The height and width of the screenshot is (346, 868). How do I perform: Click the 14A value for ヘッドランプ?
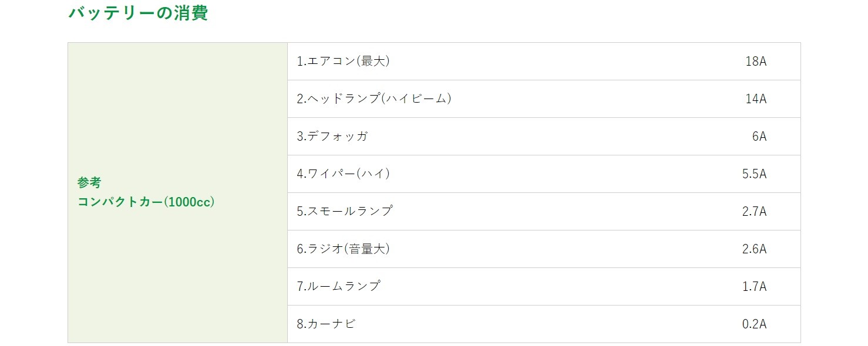[755, 99]
